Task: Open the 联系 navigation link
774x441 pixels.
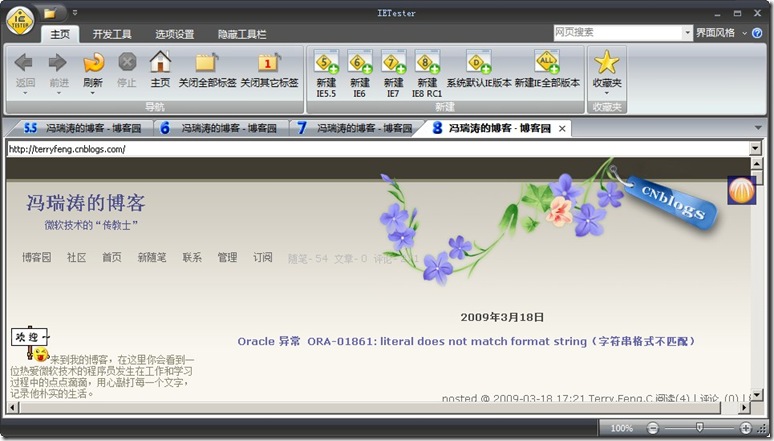Action: click(x=192, y=257)
